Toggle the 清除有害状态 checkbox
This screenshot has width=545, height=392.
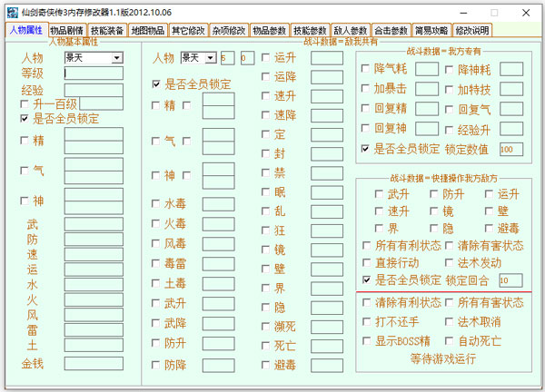(450, 246)
